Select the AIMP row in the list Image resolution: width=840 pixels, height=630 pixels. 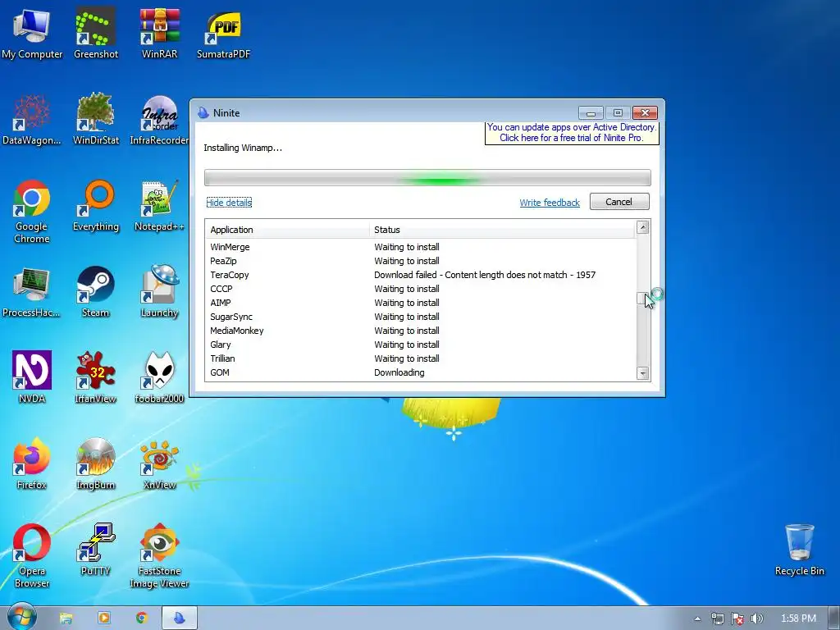421,303
